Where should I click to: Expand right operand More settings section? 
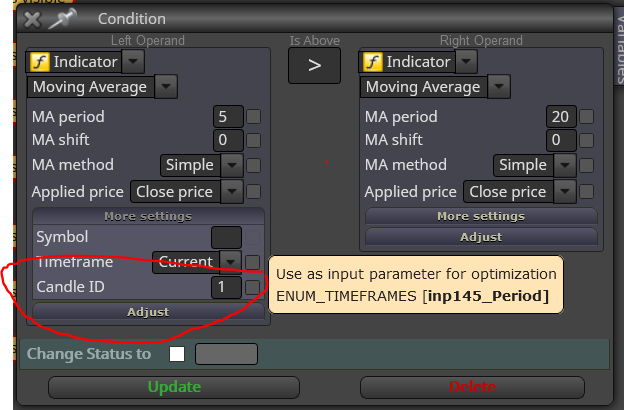481,216
